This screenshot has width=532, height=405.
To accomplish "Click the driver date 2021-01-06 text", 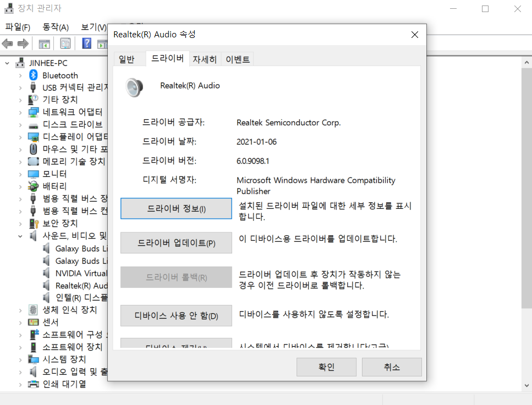I will click(256, 142).
